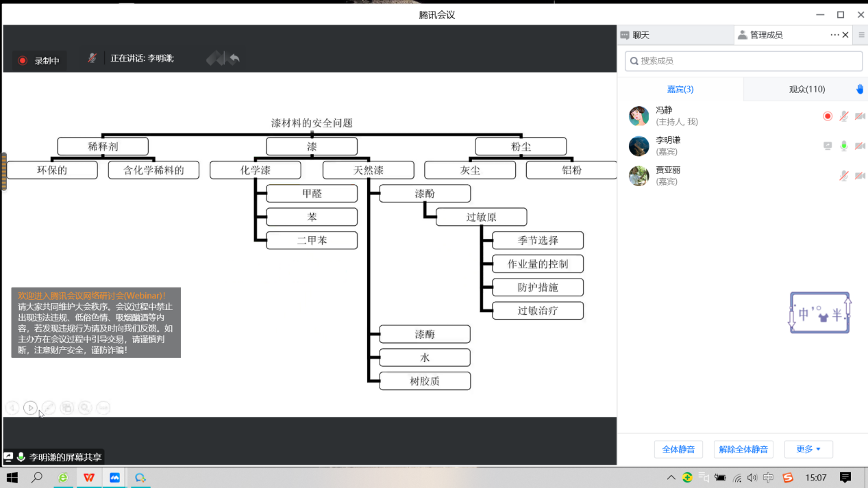
Task: Toggle 冯静's muted microphone
Action: [844, 116]
